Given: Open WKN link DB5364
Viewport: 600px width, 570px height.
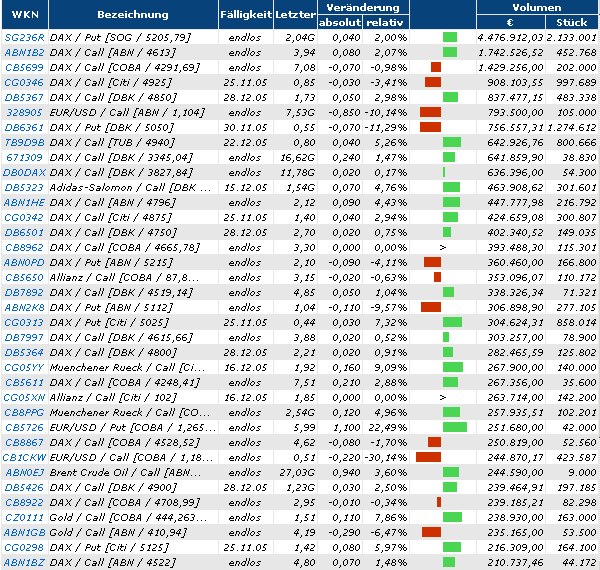Looking at the screenshot, I should coord(24,352).
